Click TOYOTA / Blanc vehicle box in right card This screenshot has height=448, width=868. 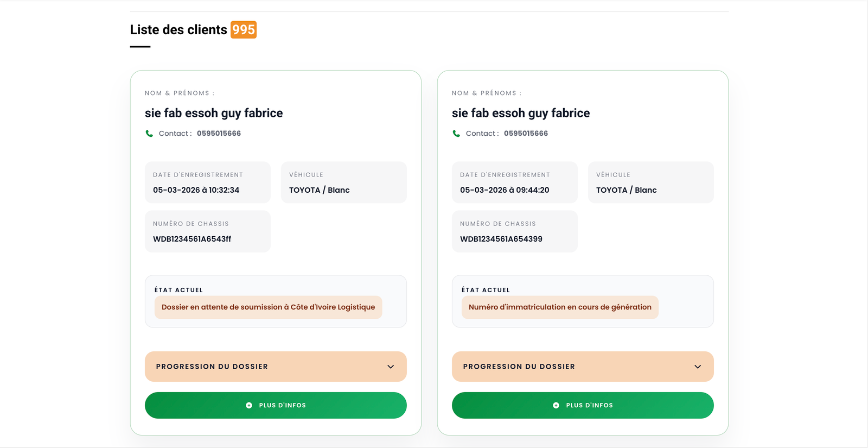click(651, 182)
